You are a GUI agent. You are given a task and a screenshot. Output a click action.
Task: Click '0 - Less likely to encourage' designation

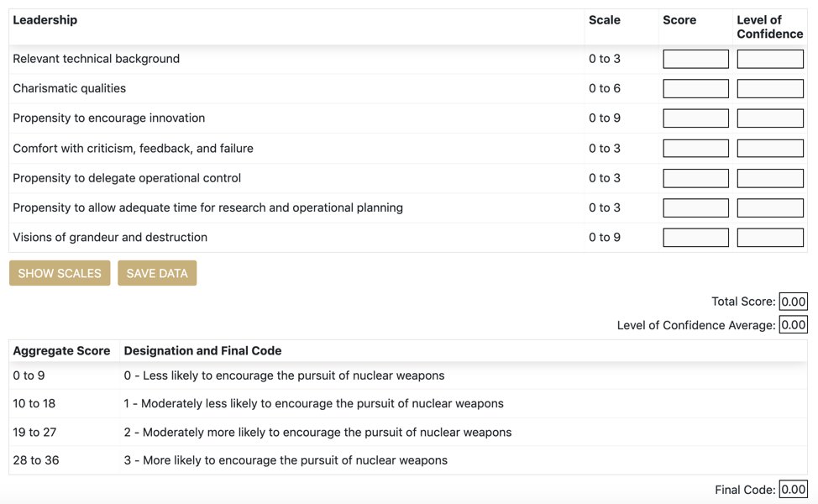click(285, 375)
